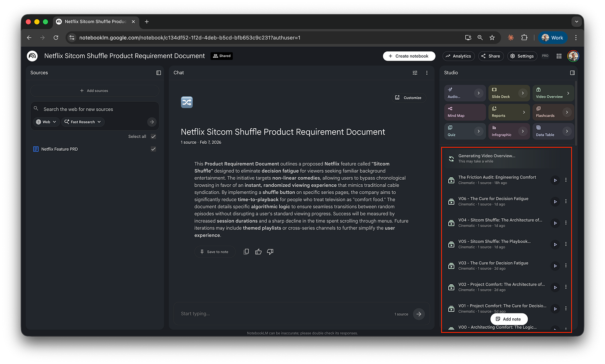Screen dimensions: 605x364
Task: Expand Slide Deck options chevron
Action: [x=523, y=93]
